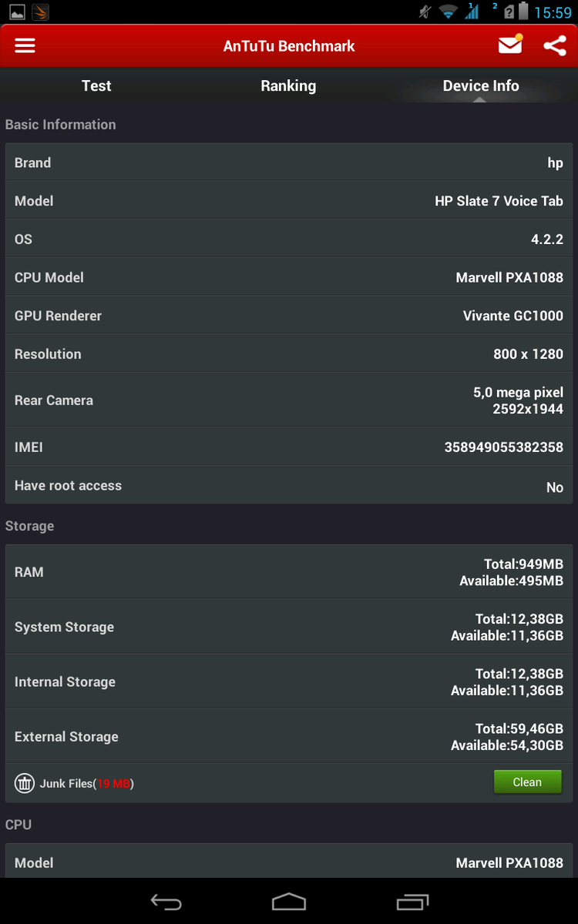Tap the IMEI row
The width and height of the screenshot is (578, 924).
pyautogui.click(x=289, y=447)
